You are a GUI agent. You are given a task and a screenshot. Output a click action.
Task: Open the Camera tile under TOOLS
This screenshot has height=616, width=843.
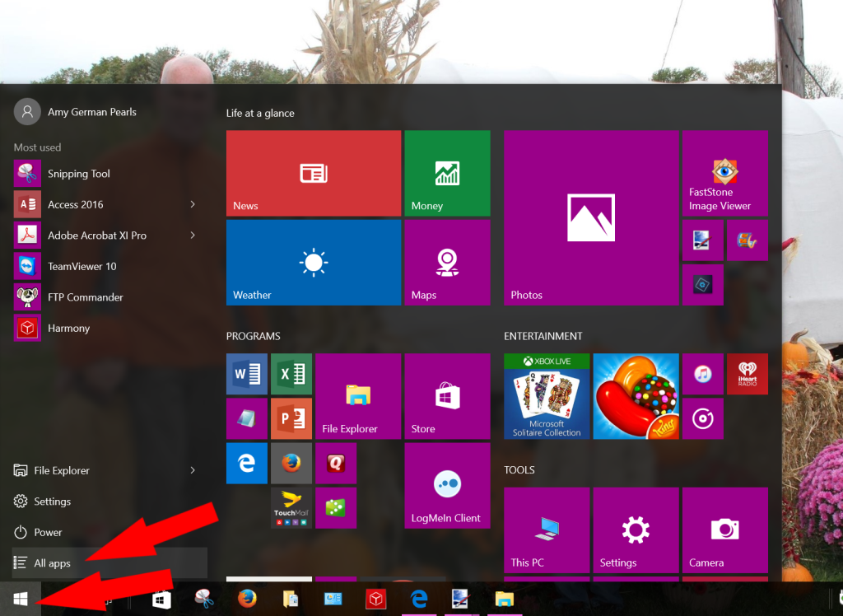724,530
